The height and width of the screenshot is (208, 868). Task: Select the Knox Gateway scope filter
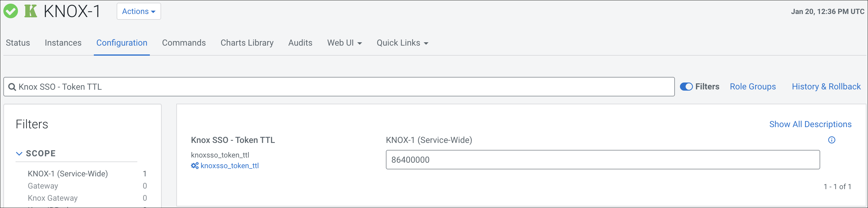point(53,198)
